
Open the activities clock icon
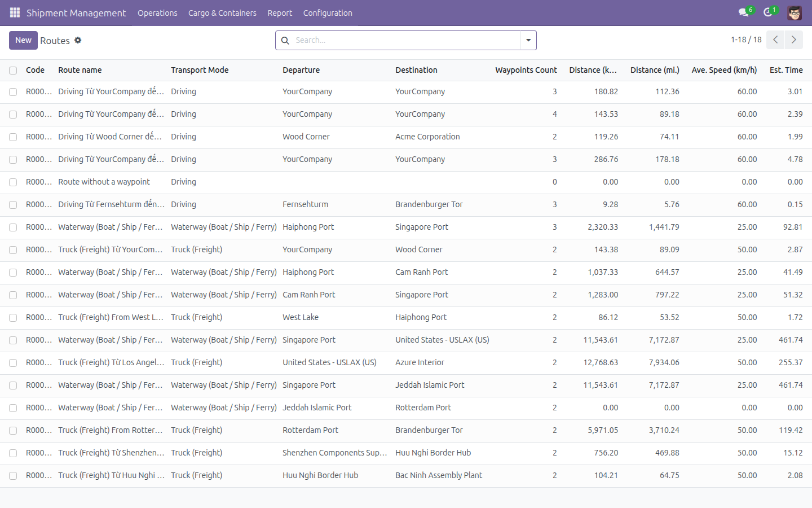click(x=767, y=12)
